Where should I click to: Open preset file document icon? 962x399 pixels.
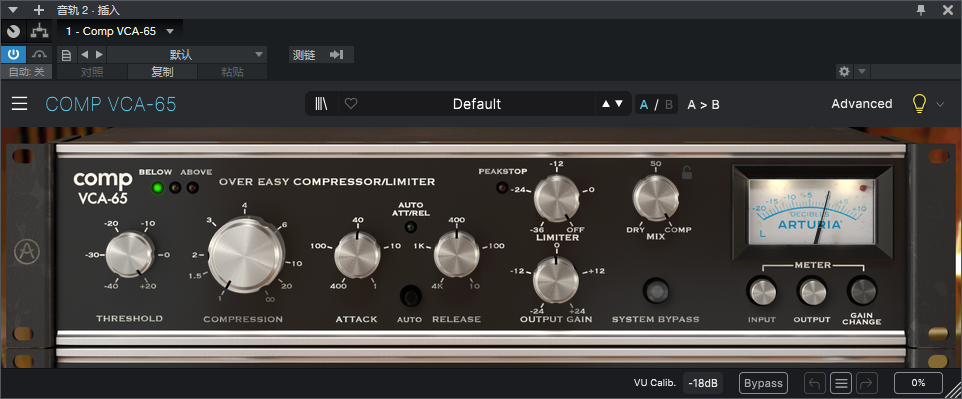point(67,55)
